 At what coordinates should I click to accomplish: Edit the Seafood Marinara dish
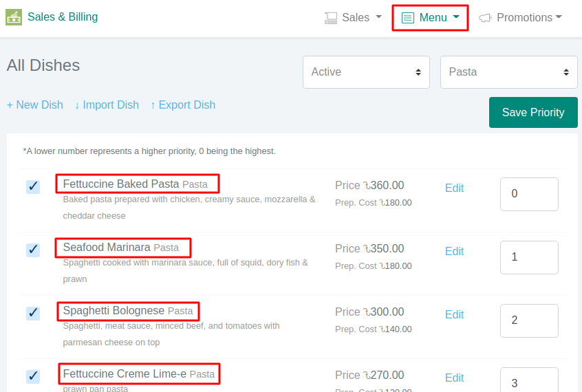coord(454,252)
